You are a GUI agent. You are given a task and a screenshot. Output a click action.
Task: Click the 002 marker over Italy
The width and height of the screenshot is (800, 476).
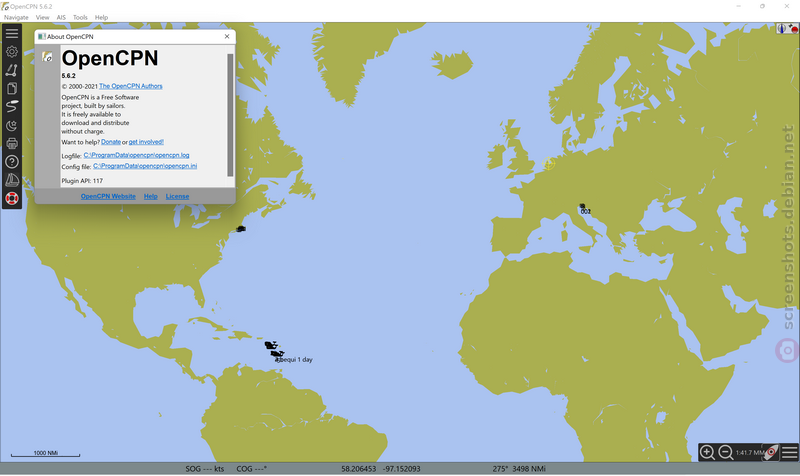coord(585,211)
